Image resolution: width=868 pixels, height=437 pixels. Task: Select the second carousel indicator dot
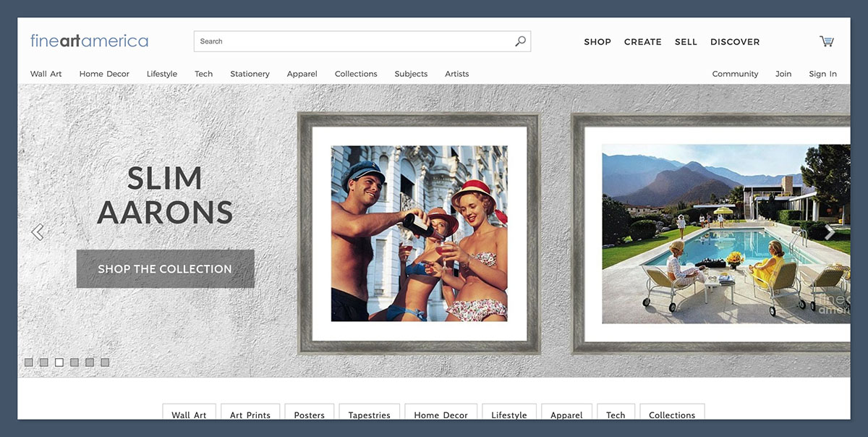(44, 362)
